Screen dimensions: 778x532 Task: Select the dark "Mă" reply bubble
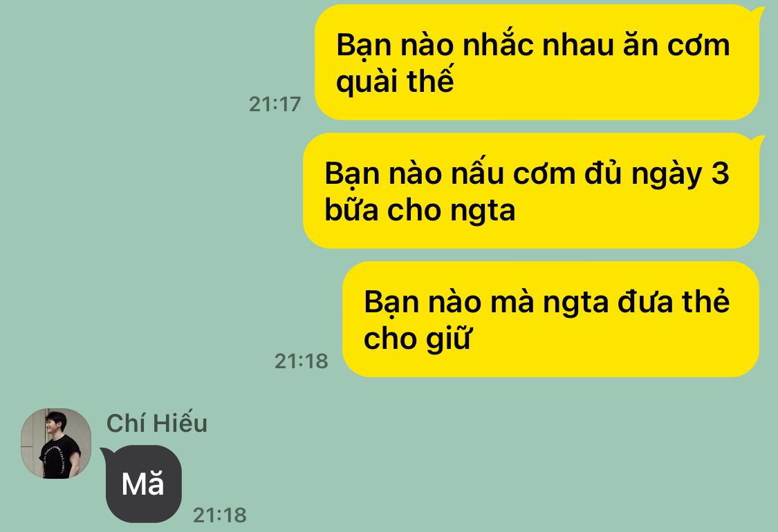[x=143, y=484]
